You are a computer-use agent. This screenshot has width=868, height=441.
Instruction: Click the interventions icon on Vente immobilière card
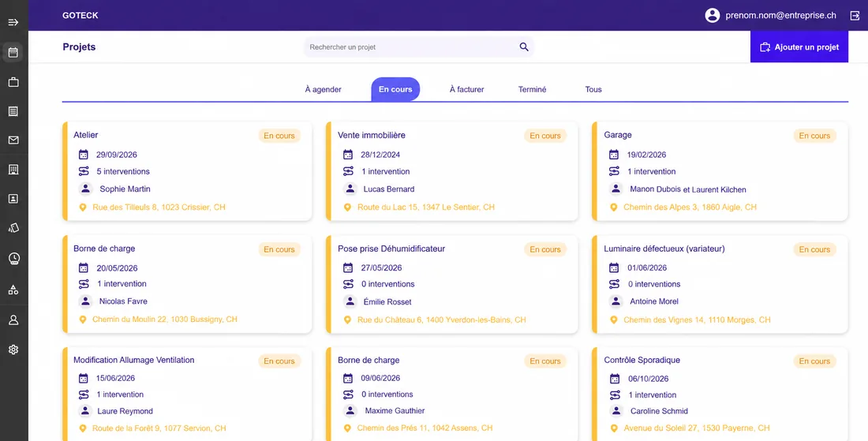point(348,171)
